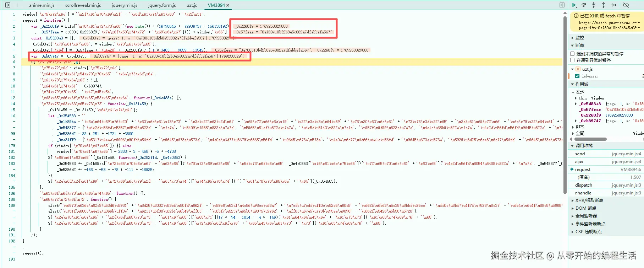Switch to the jquery.form.js tab
The image size is (644, 268).
(162, 5)
